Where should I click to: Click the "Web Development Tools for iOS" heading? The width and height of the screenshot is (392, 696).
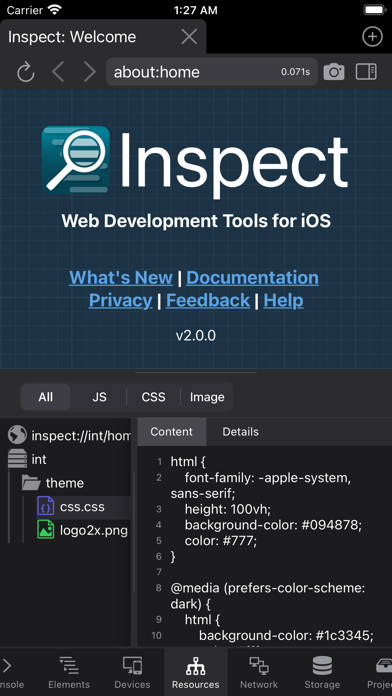196,221
